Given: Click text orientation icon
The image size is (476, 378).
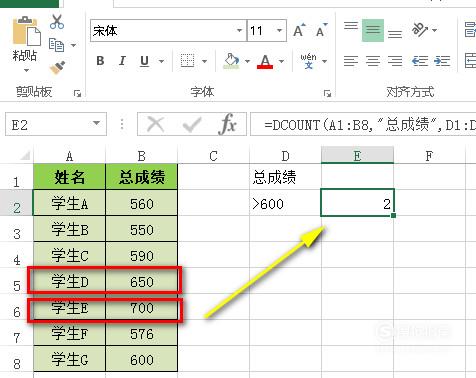Looking at the screenshot, I should tap(420, 29).
